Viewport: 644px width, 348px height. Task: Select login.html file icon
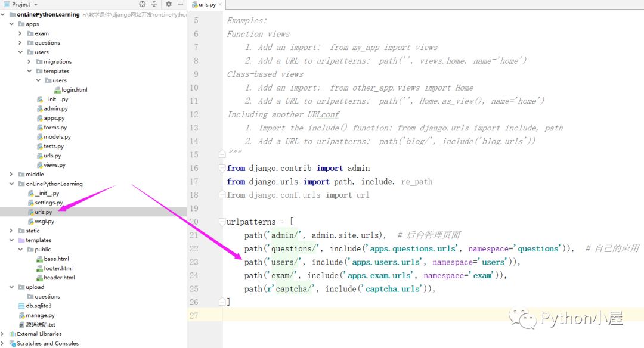57,90
